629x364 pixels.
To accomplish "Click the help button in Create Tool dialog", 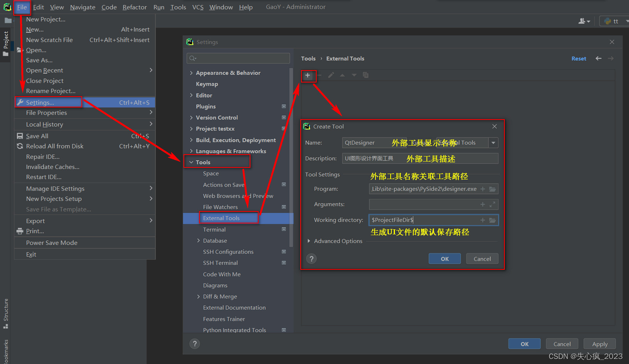I will (311, 258).
